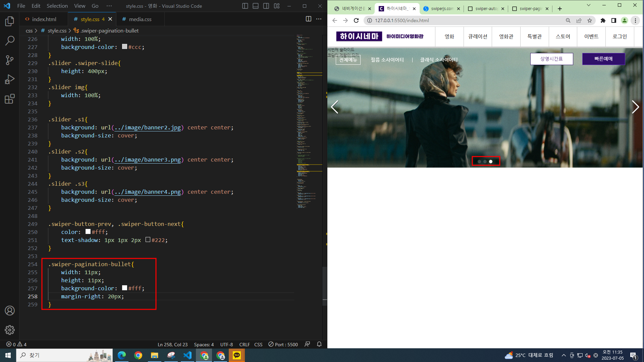Expand the css breadcrumb folder
Viewport: 644px width, 362px height.
pyautogui.click(x=29, y=31)
